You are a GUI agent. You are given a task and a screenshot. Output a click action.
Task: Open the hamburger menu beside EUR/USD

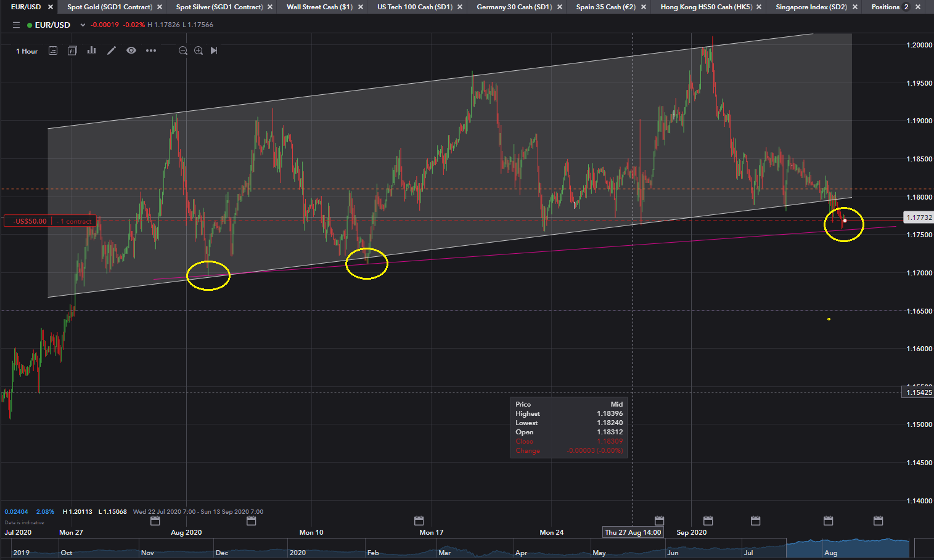16,25
